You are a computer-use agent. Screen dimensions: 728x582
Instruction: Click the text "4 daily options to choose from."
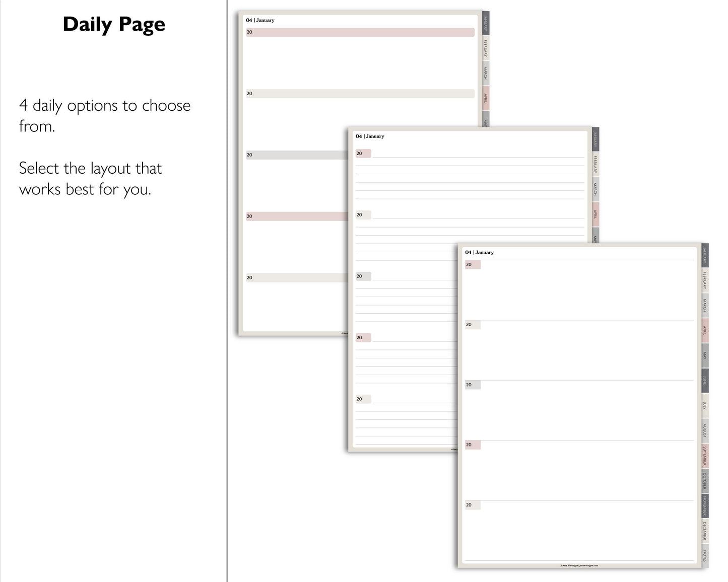pos(105,116)
